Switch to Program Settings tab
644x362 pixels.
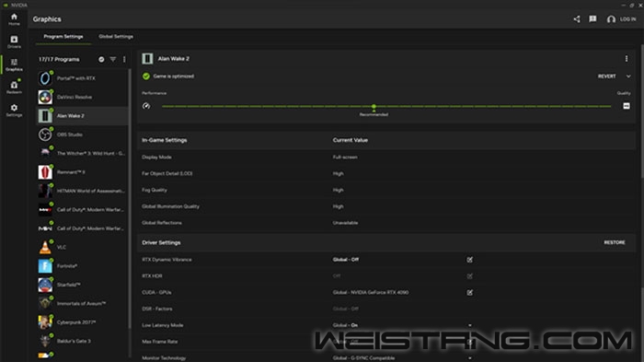(x=63, y=37)
